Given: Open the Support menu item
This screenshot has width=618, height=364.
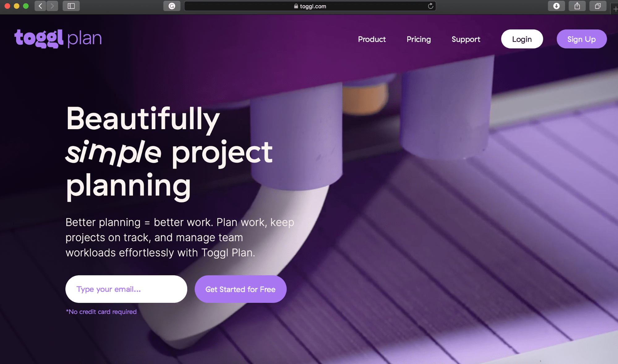Looking at the screenshot, I should click(x=466, y=39).
